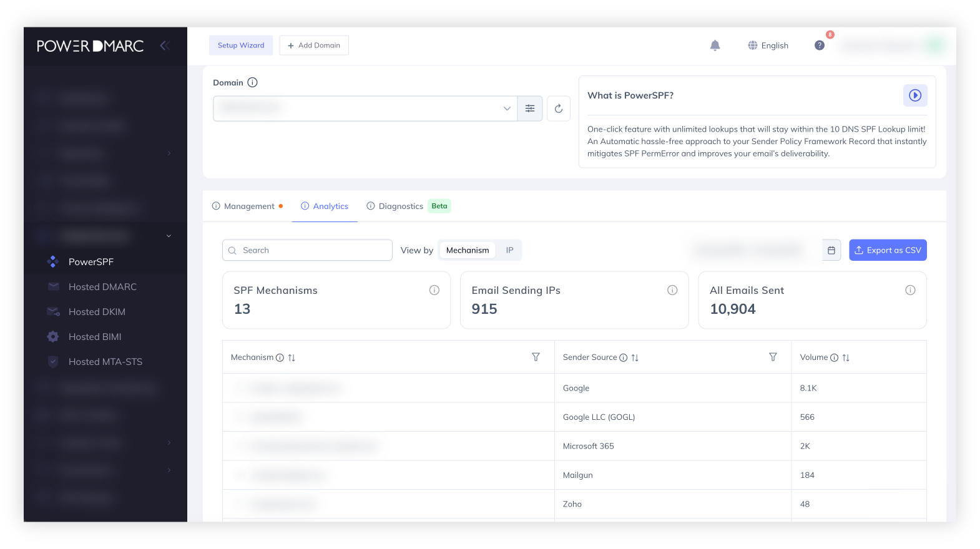Click the 184 volume value
Viewport: 980px width, 549px height.
(807, 475)
